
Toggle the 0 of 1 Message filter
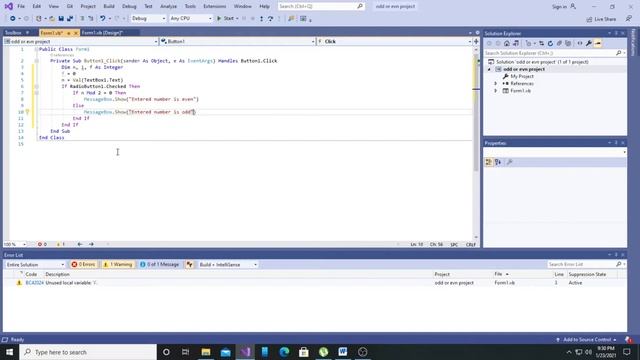(159, 264)
